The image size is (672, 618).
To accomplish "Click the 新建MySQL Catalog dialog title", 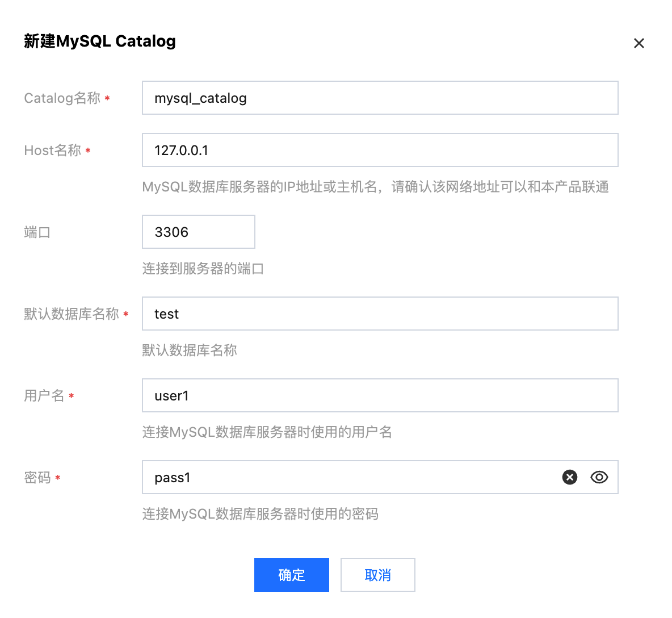I will click(100, 41).
